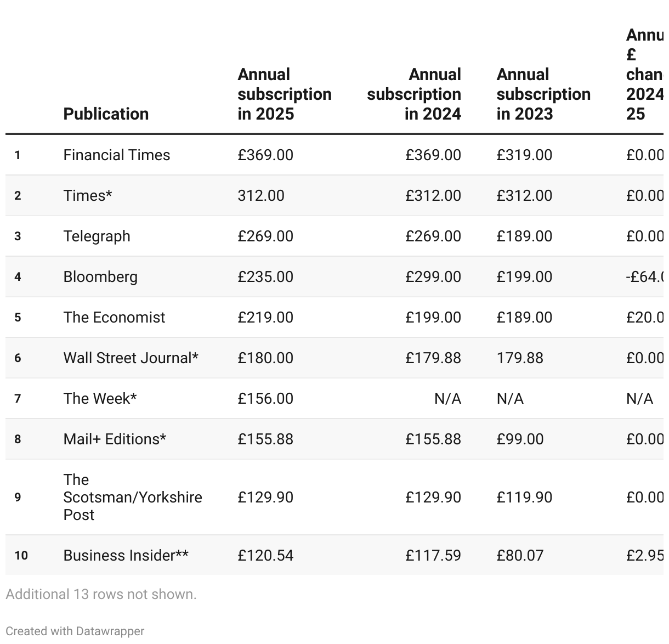The width and height of the screenshot is (669, 644).
Task: Select Annual subscription in 2023 header
Action: click(543, 94)
